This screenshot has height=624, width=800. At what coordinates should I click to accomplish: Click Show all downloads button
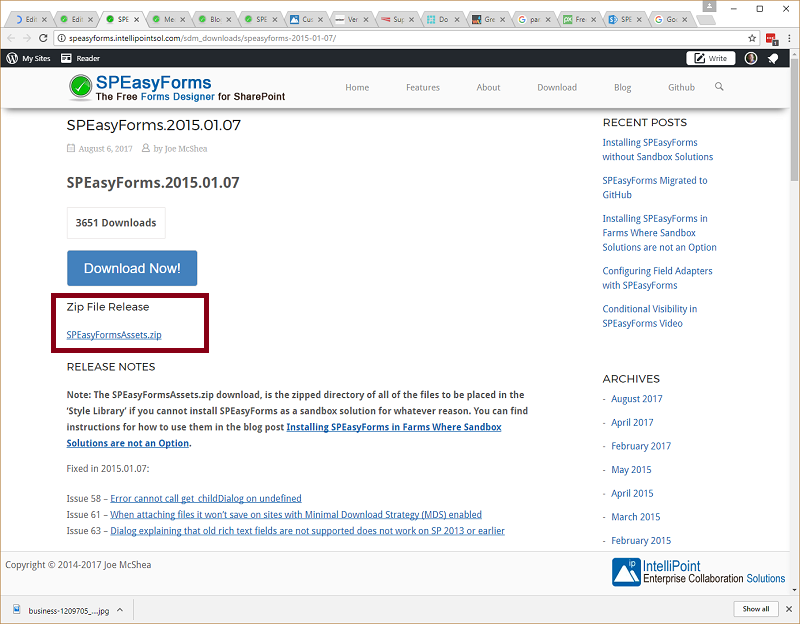(x=756, y=609)
